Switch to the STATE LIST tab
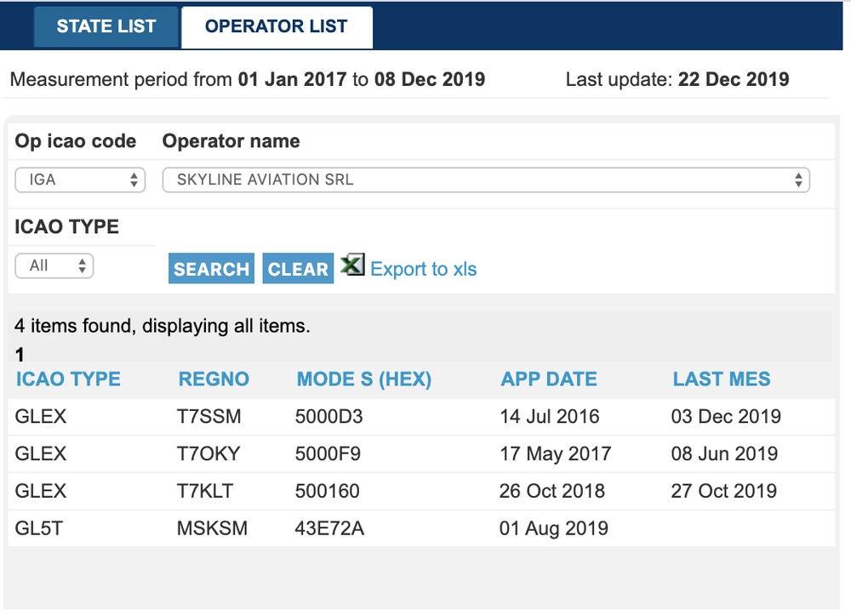Image resolution: width=851 pixels, height=616 pixels. (106, 26)
